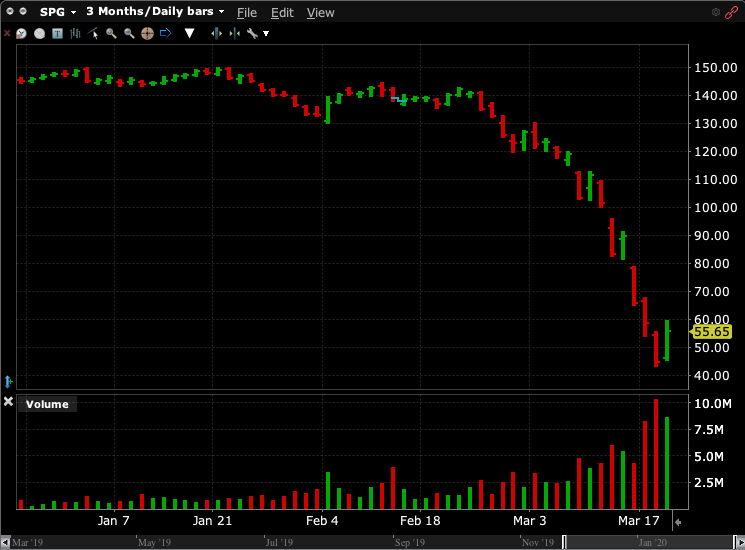The height and width of the screenshot is (550, 745).
Task: Select the Text annotation tool
Action: coord(57,33)
